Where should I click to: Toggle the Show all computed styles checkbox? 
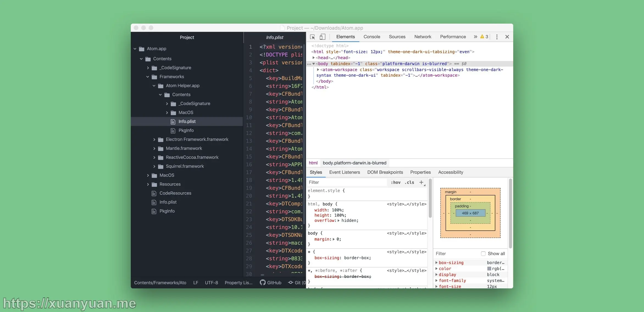(483, 253)
